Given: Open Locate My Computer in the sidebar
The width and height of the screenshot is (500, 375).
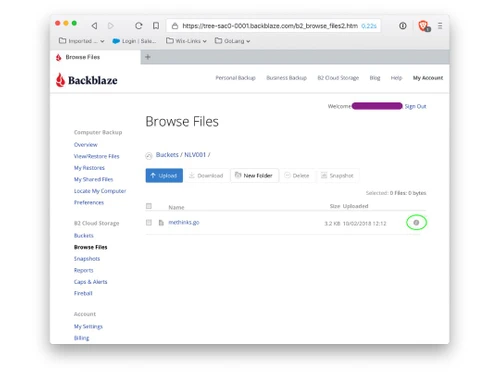Looking at the screenshot, I should coord(100,191).
